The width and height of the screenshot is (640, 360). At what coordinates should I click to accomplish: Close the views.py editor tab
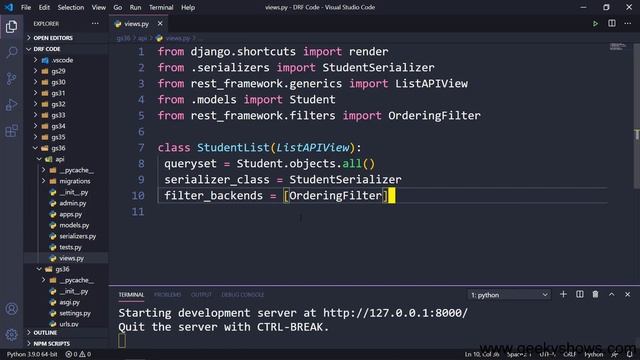coord(160,24)
